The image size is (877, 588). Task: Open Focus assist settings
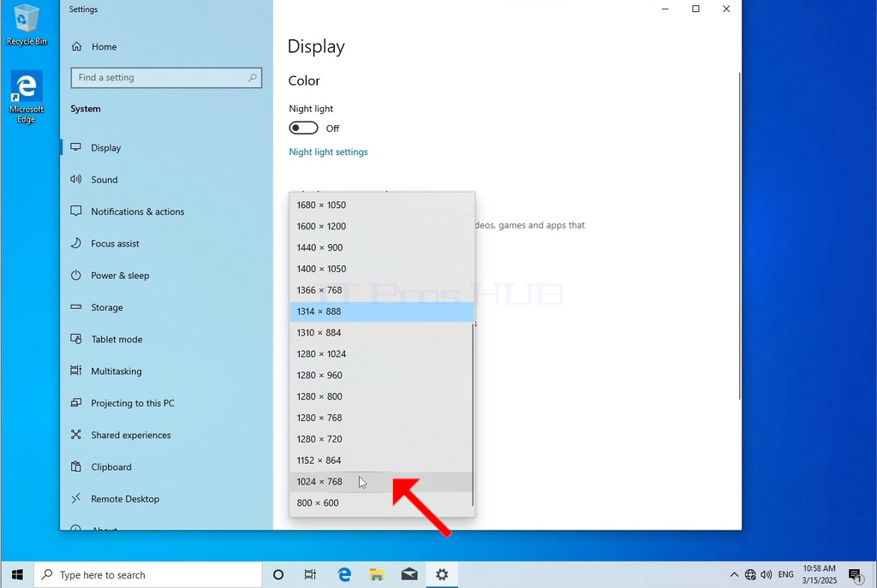(166, 243)
